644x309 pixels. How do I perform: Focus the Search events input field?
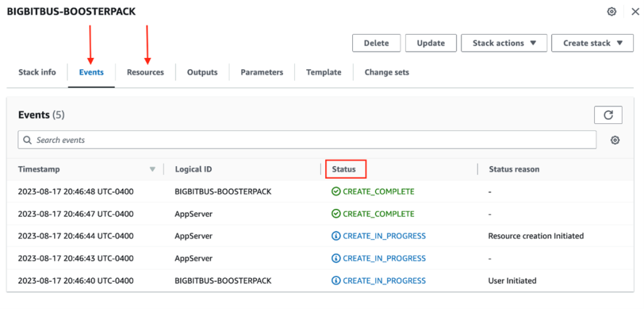(x=308, y=140)
